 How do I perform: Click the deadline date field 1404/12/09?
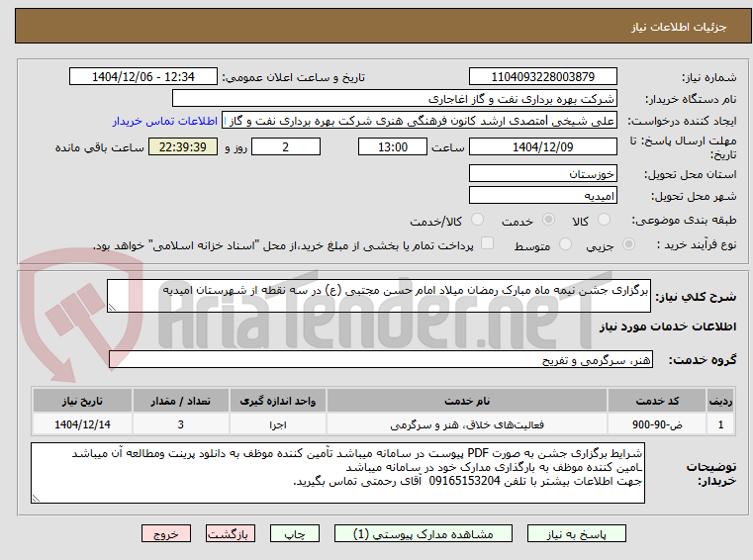(x=543, y=147)
